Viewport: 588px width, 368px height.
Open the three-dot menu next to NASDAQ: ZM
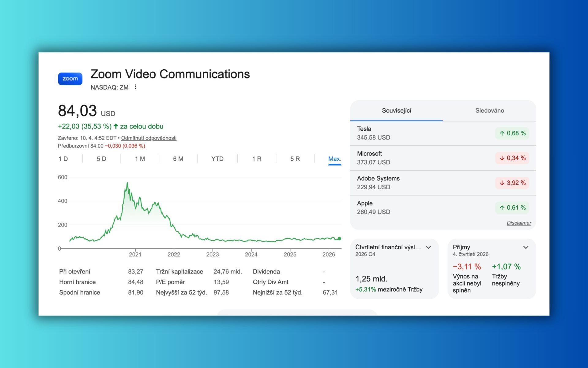coord(135,87)
